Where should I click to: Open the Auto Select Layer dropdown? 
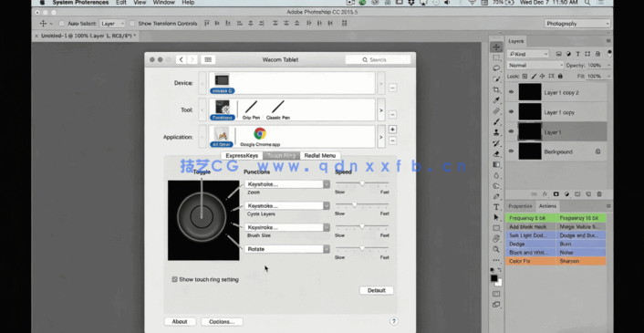(x=112, y=24)
